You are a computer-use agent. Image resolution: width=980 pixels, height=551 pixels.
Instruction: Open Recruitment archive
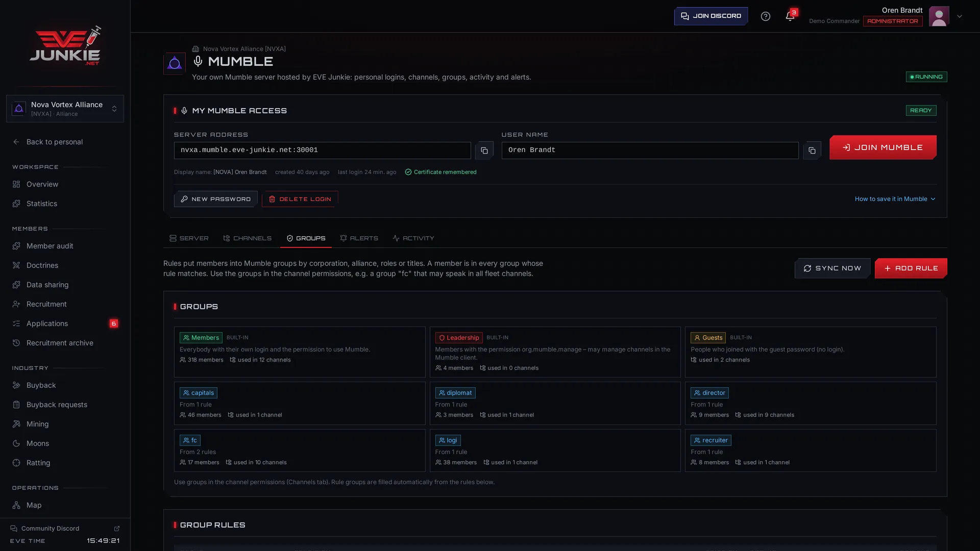tap(65, 343)
